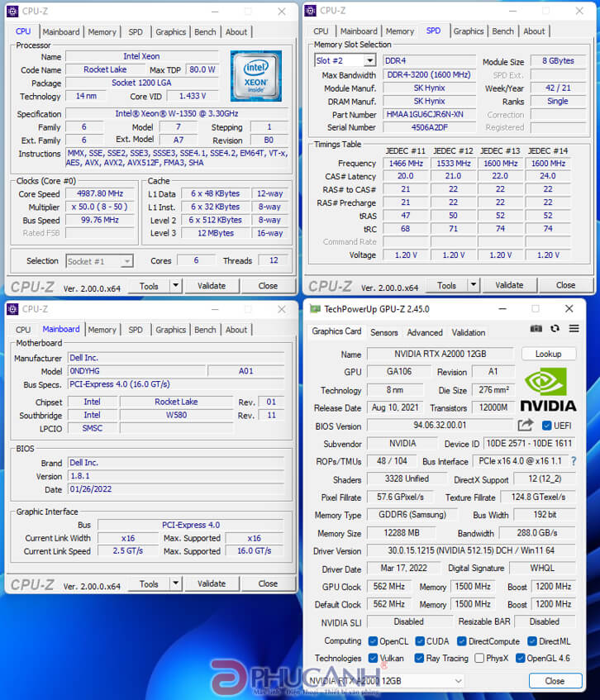Click the NVIDIA logo in GPU-Z
The width and height of the screenshot is (600, 700).
point(548,389)
